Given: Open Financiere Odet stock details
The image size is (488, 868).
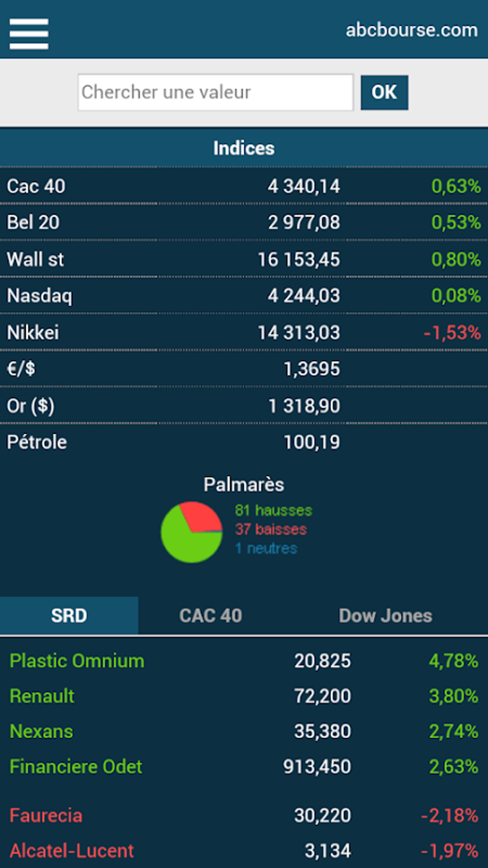Looking at the screenshot, I should (76, 767).
